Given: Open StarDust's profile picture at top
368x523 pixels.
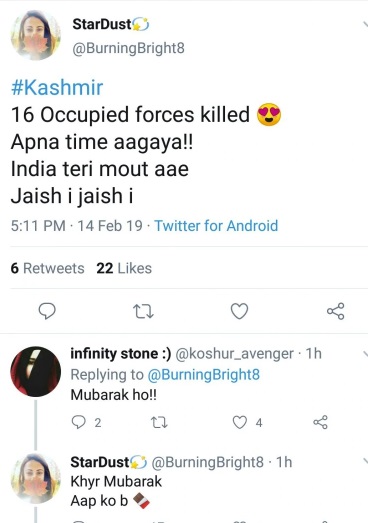Looking at the screenshot, I should tap(36, 35).
